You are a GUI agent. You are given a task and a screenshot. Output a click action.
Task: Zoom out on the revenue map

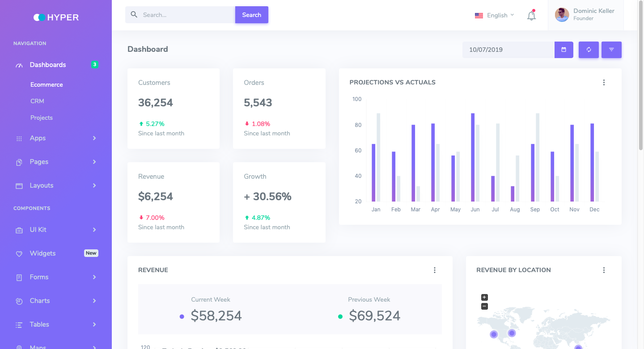click(484, 307)
